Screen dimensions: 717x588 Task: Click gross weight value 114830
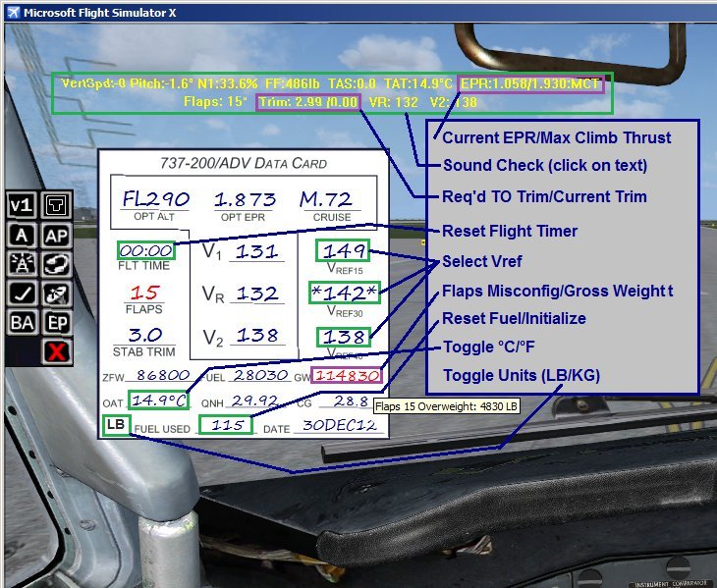pos(347,376)
